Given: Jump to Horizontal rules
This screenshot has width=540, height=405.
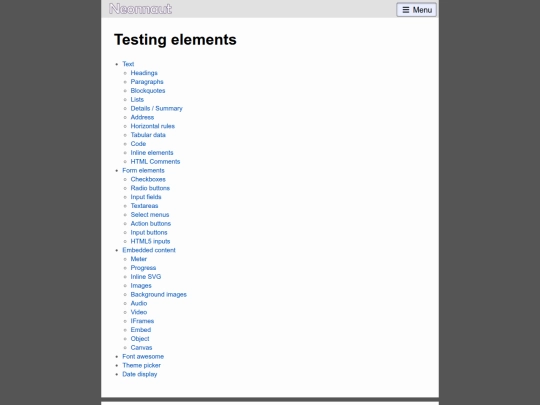Looking at the screenshot, I should tap(153, 126).
